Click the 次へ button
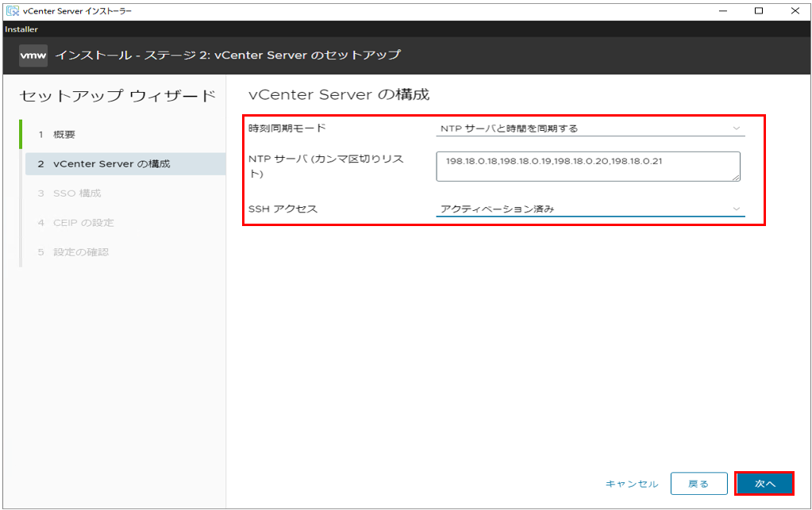This screenshot has width=812, height=510. click(765, 484)
